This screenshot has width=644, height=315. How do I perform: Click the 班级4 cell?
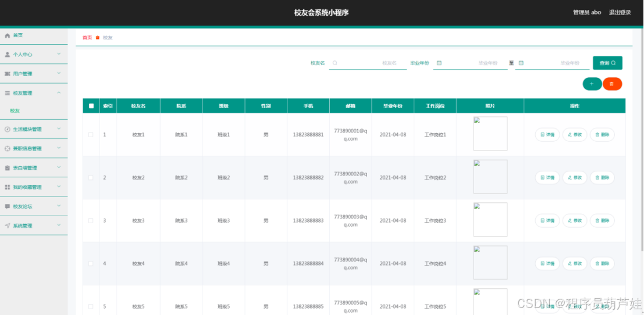[223, 264]
